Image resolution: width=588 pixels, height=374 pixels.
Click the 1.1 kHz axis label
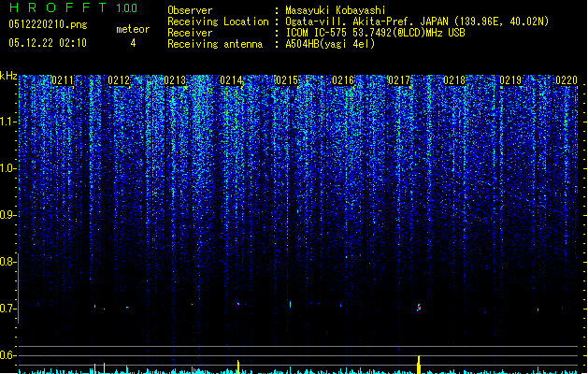click(8, 122)
